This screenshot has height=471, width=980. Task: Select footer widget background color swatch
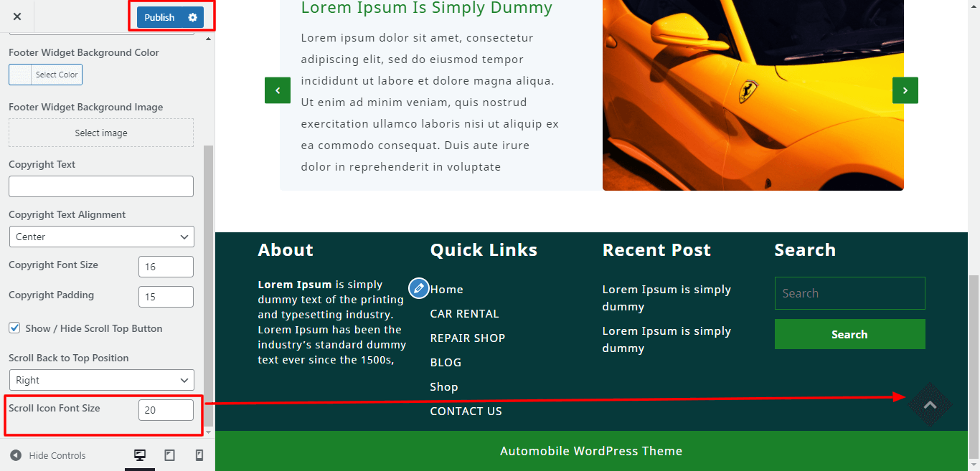(x=20, y=75)
